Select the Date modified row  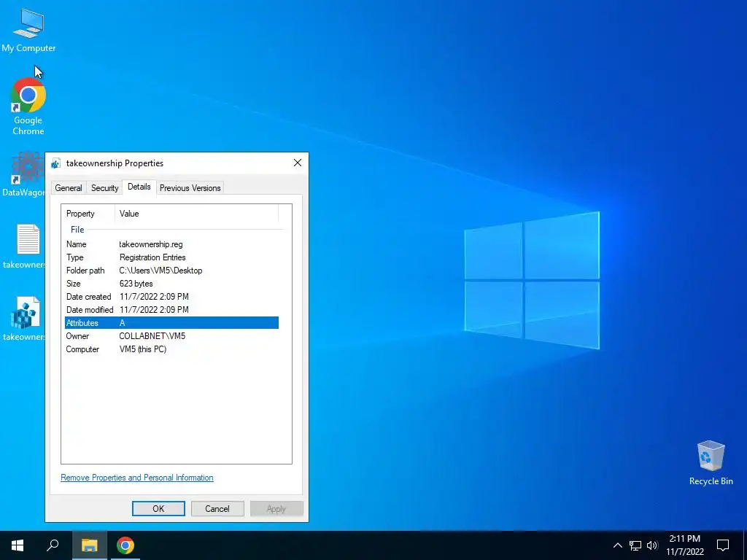[171, 309]
